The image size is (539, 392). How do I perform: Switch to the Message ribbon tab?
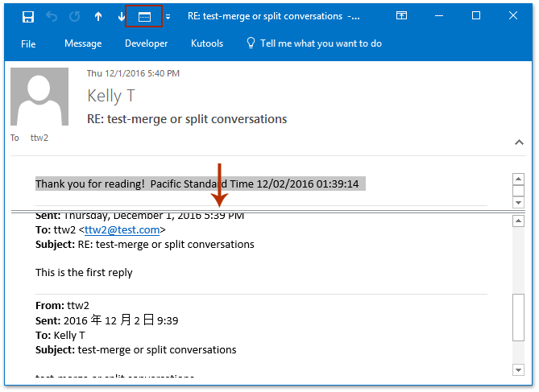(x=83, y=43)
